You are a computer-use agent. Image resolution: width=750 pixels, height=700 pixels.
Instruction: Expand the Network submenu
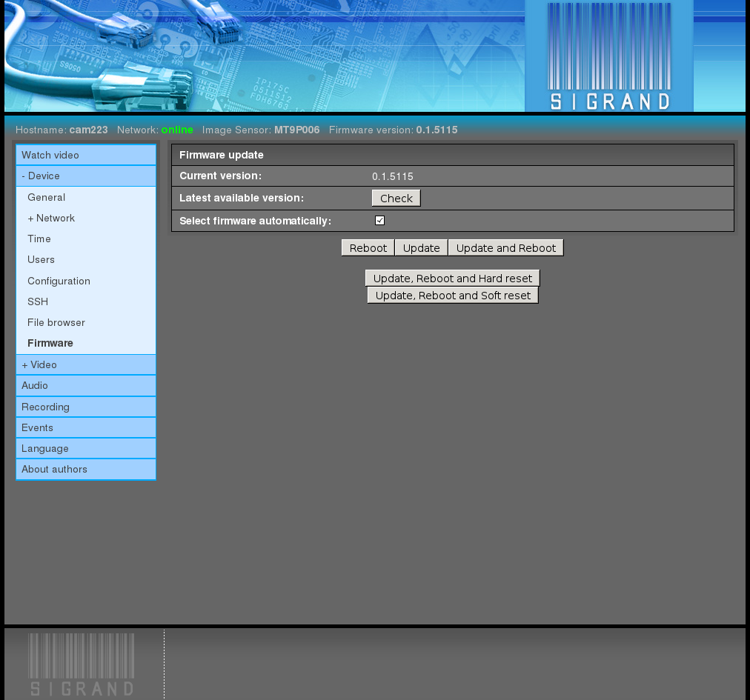51,219
